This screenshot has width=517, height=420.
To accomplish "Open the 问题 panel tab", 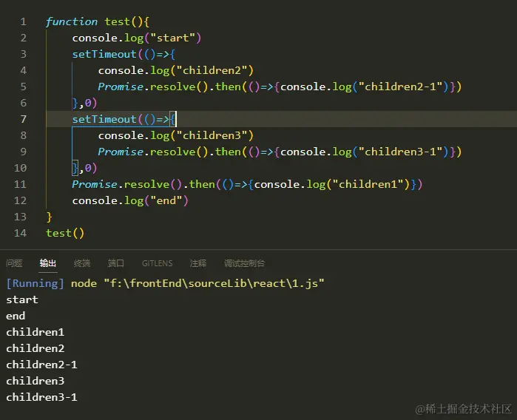I will (14, 263).
